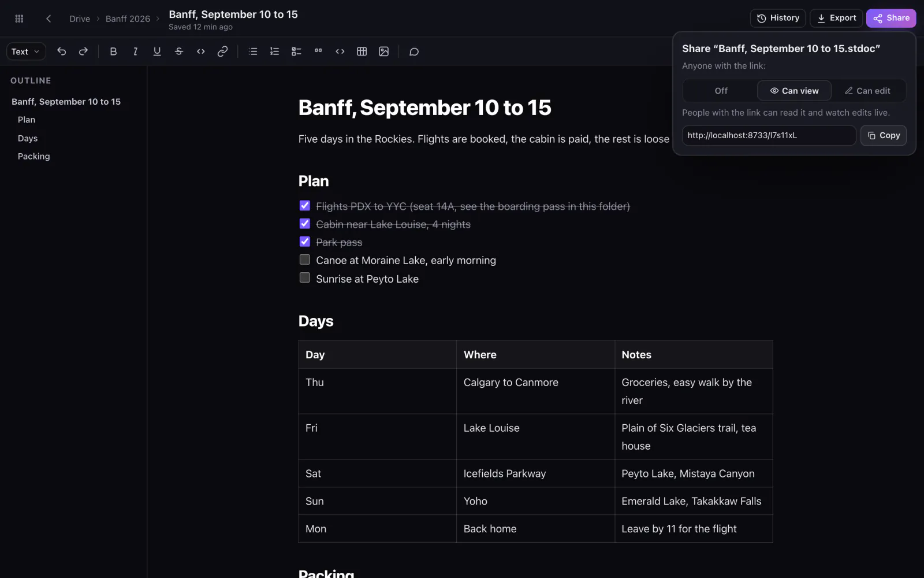Apply strikethrough formatting
Viewport: 924px width, 578px height.
(179, 51)
